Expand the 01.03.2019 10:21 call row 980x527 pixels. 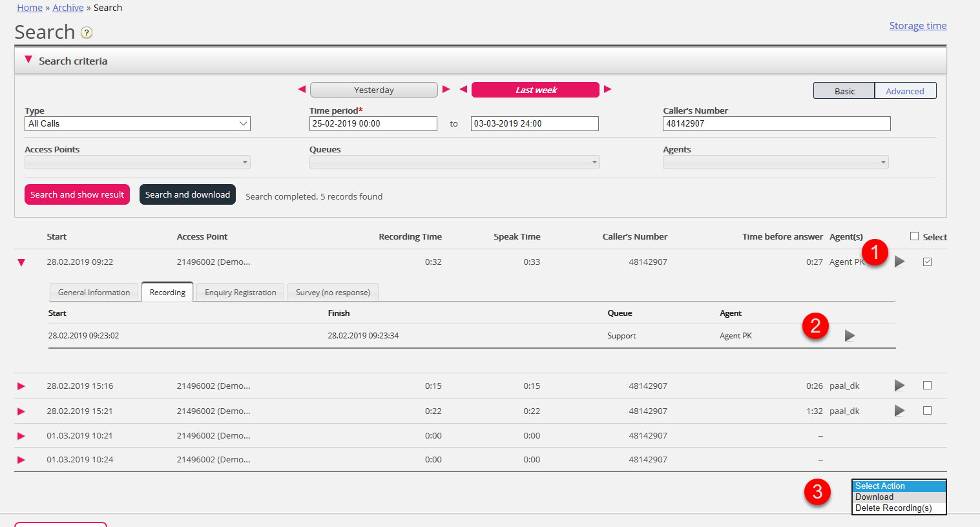tap(21, 436)
